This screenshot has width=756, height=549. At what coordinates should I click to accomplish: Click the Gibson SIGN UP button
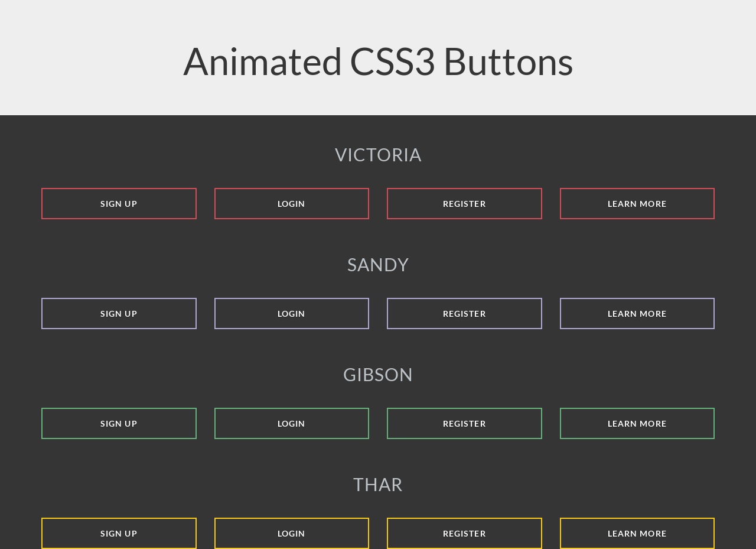[x=119, y=423]
